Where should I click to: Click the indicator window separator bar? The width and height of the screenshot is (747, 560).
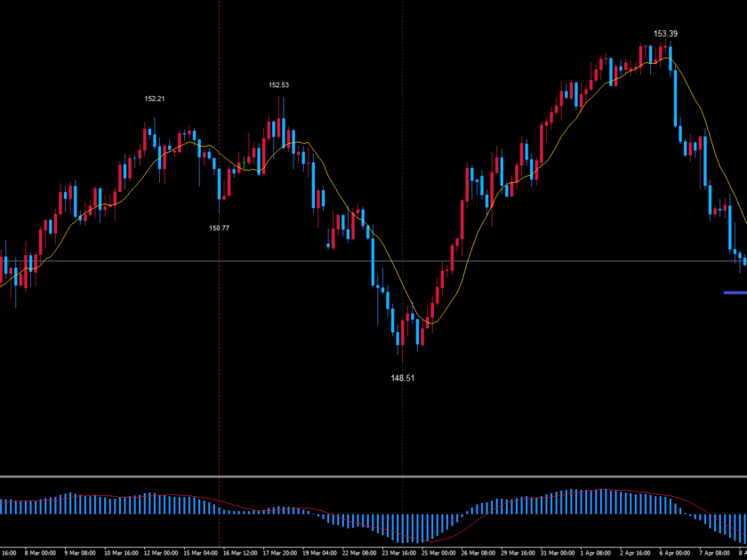click(373, 477)
